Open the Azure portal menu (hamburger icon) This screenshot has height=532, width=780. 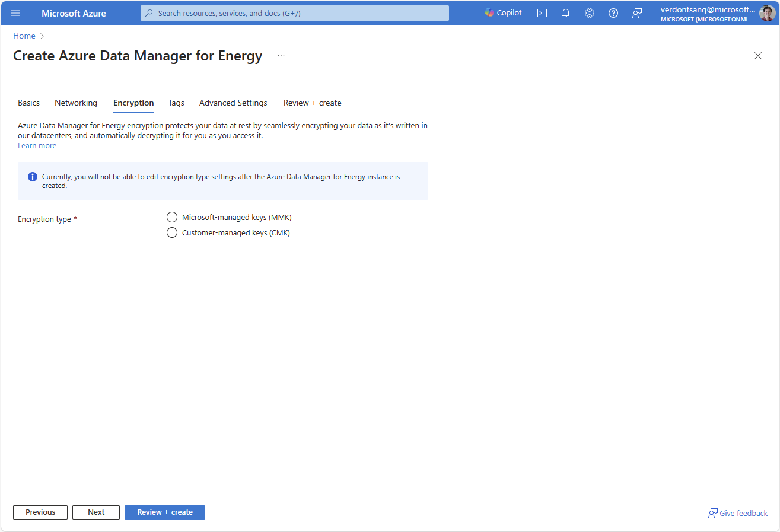pyautogui.click(x=15, y=13)
